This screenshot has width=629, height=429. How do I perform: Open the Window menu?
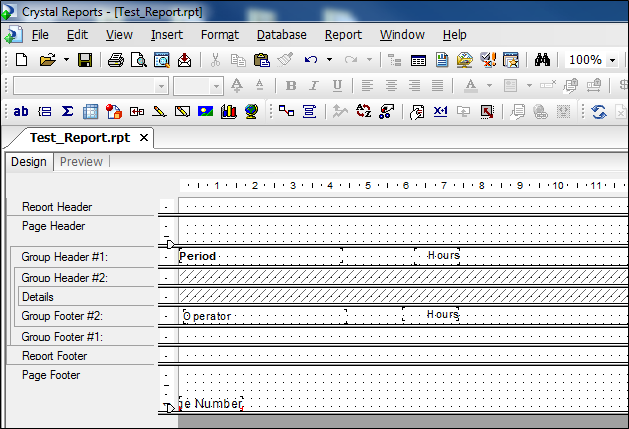click(402, 35)
